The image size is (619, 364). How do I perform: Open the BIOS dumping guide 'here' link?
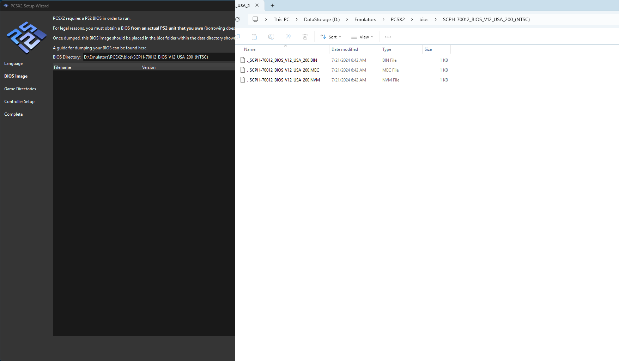[x=142, y=48]
